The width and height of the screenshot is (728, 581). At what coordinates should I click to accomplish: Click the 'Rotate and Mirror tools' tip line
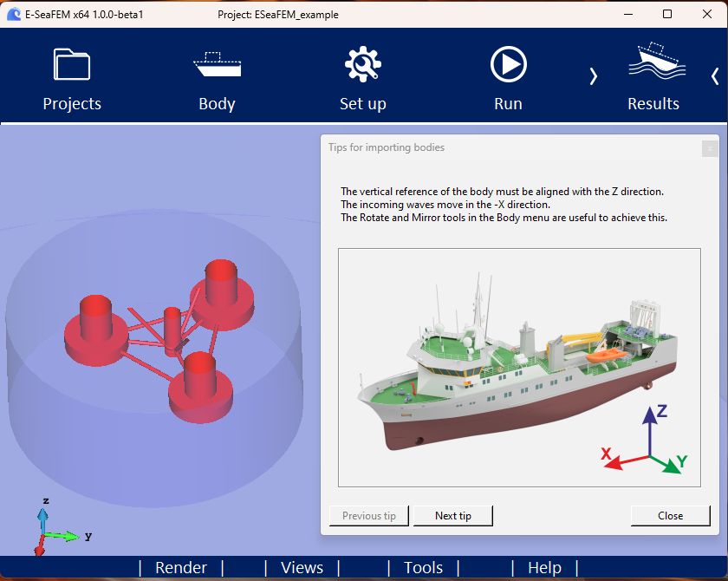[x=504, y=218]
